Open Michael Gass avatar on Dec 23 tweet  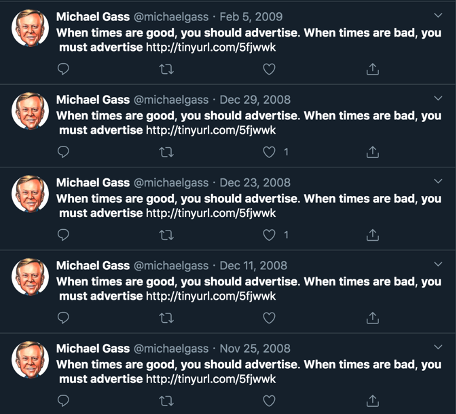tap(30, 194)
